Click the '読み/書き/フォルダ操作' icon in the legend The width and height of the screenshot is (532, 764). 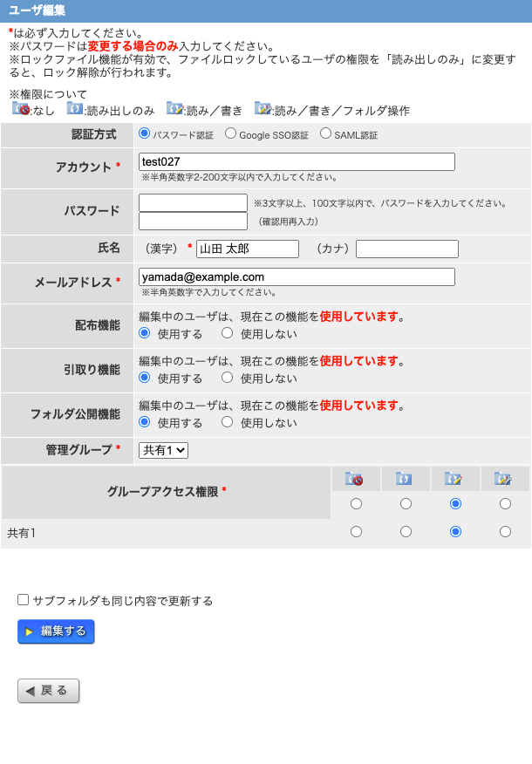pos(263,109)
